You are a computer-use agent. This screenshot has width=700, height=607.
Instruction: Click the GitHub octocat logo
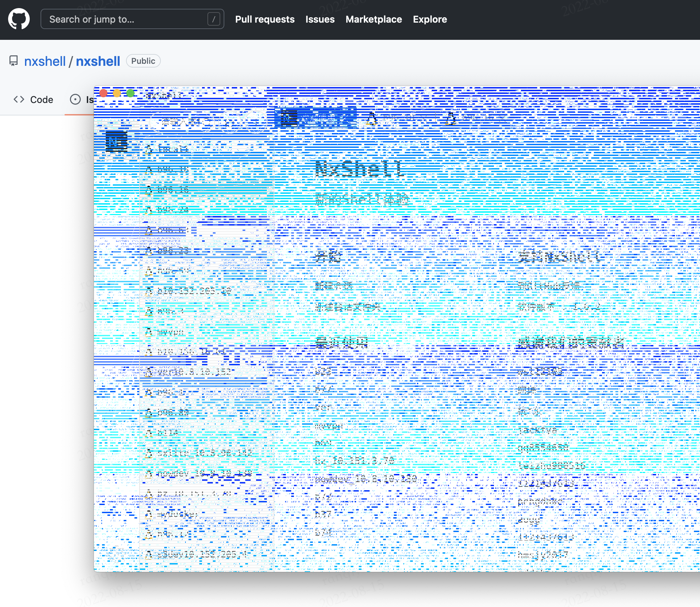(19, 19)
